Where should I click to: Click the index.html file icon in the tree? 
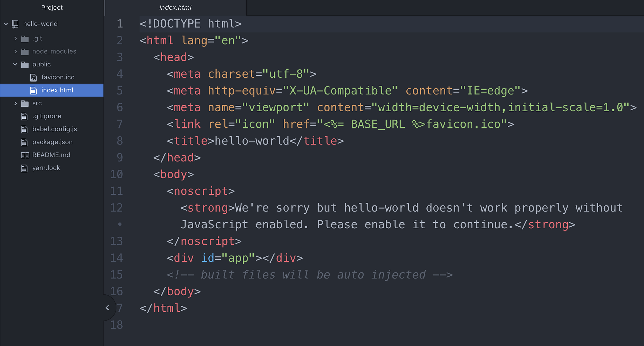(33, 90)
